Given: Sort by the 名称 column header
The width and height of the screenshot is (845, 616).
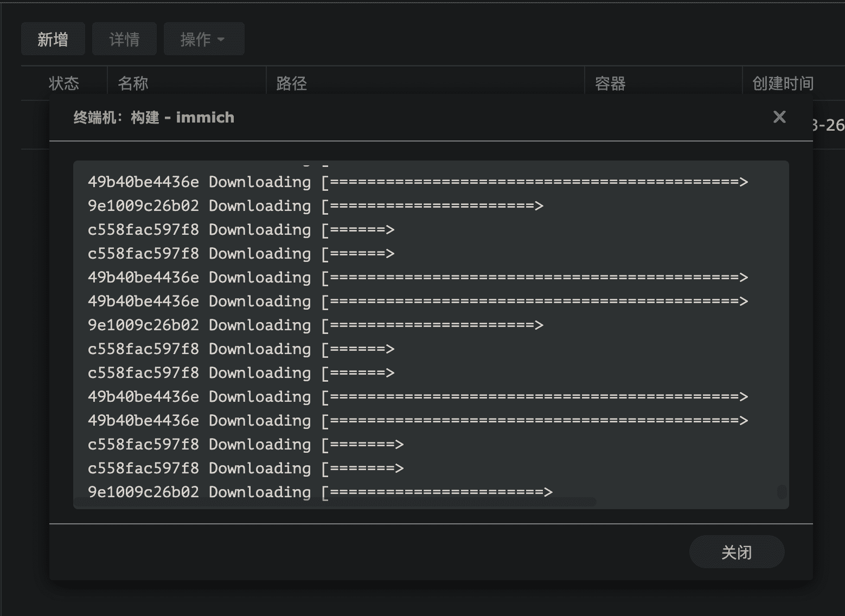Looking at the screenshot, I should (x=187, y=83).
